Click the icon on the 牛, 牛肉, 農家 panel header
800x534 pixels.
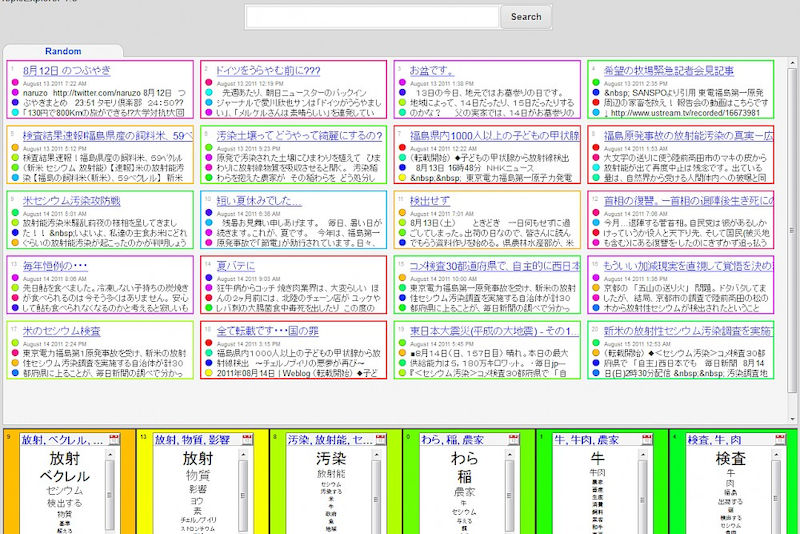click(x=649, y=439)
